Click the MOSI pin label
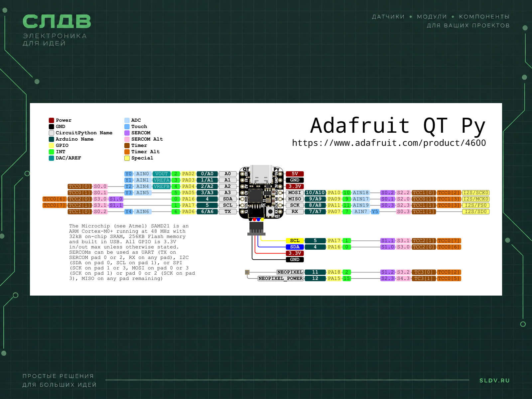The width and height of the screenshot is (532, 399). click(295, 193)
